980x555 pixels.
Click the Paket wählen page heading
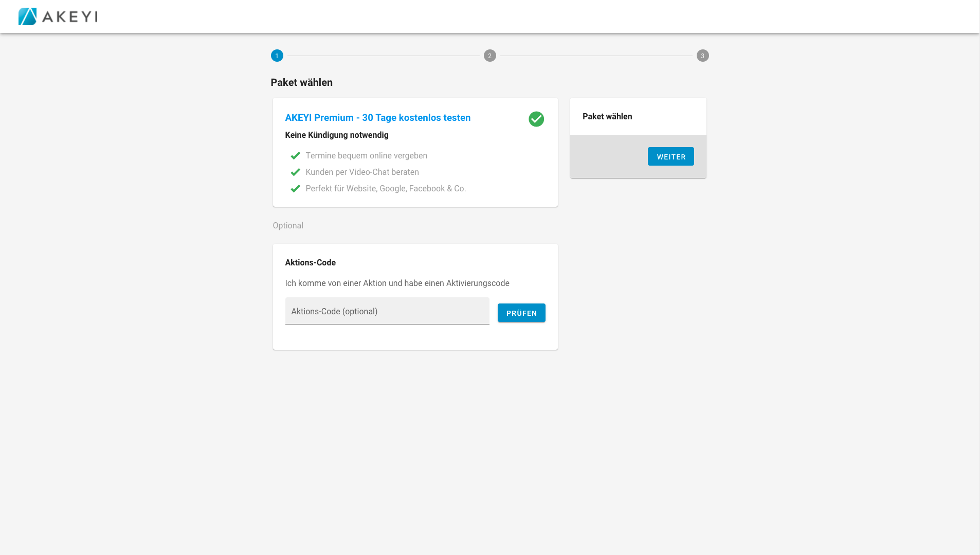coord(301,82)
